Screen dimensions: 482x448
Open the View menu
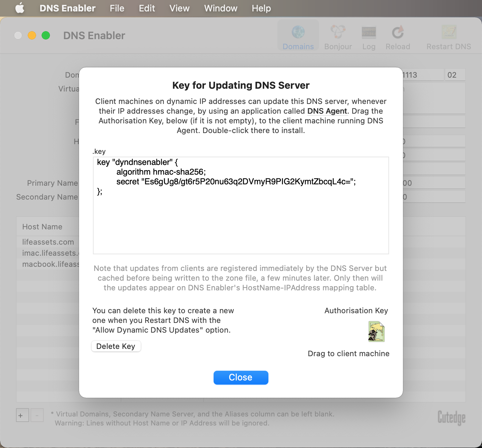tap(179, 8)
